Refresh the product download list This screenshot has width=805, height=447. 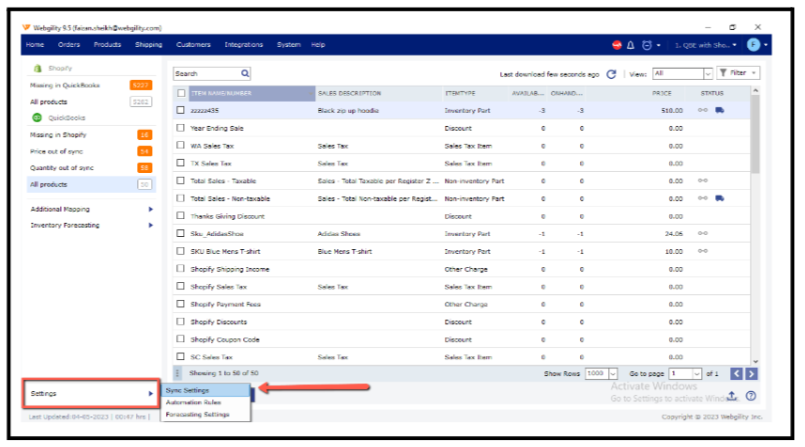611,74
